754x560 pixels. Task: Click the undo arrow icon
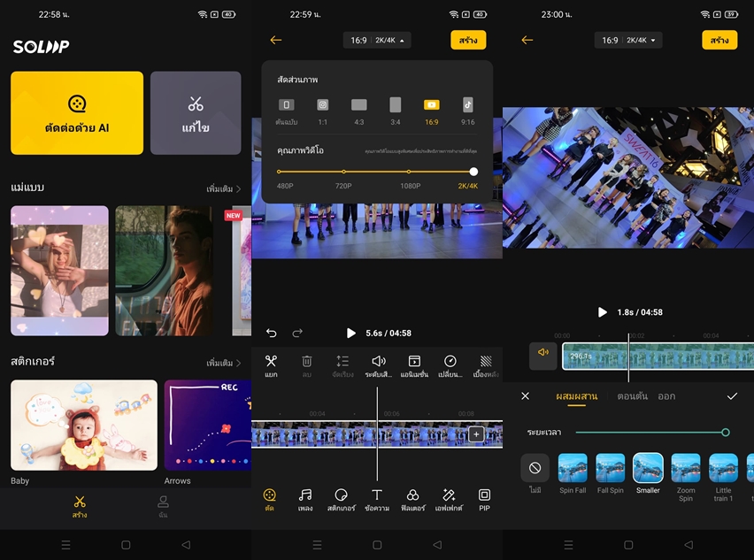pos(272,333)
